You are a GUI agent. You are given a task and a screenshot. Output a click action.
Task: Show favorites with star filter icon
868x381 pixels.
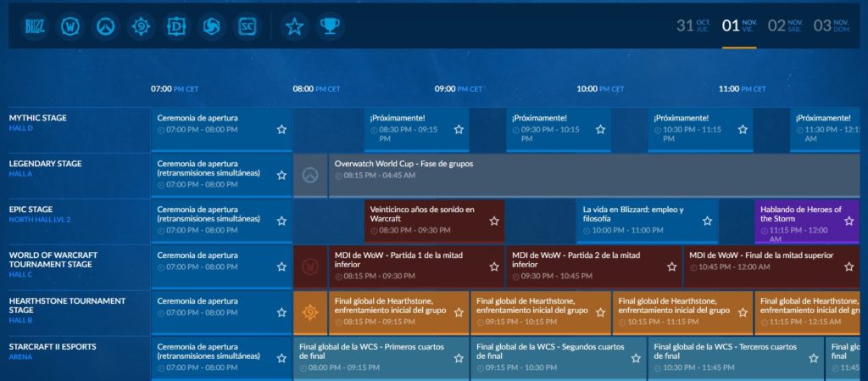[294, 26]
